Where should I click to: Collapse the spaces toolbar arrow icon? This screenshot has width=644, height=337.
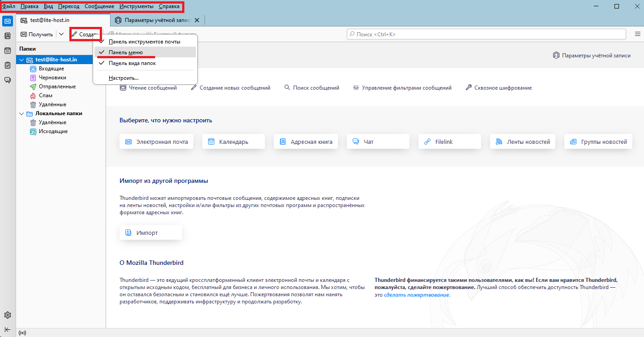pyautogui.click(x=8, y=329)
